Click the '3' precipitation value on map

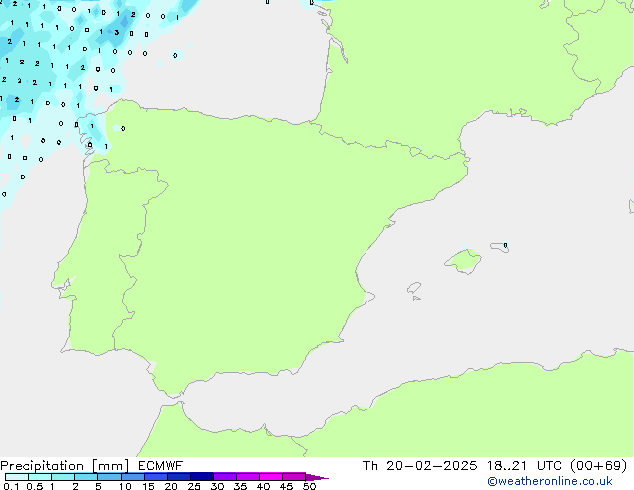[x=116, y=32]
